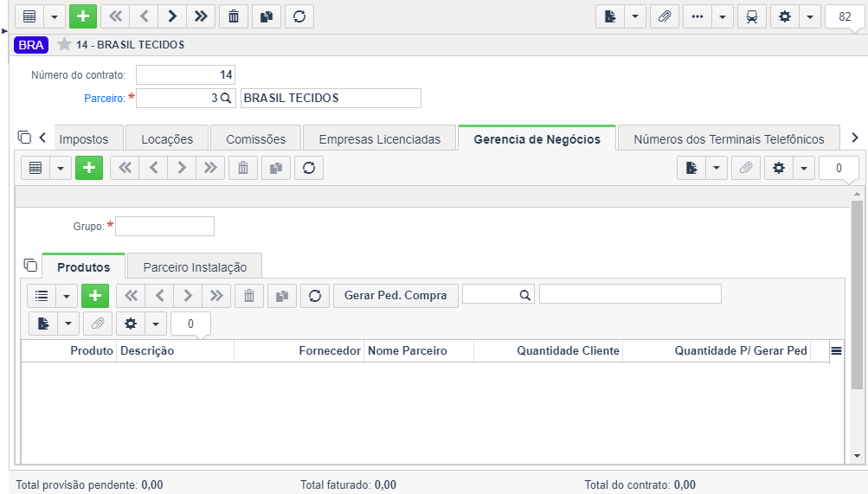
Task: Open the Locações tab
Action: (x=167, y=138)
